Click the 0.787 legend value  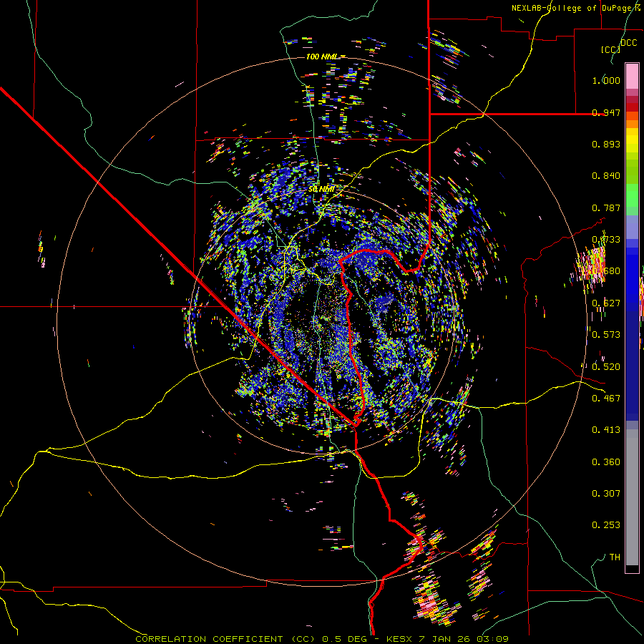[606, 208]
